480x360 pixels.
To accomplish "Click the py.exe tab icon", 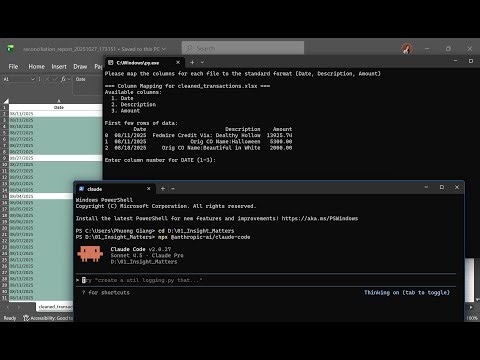I will [x=111, y=63].
